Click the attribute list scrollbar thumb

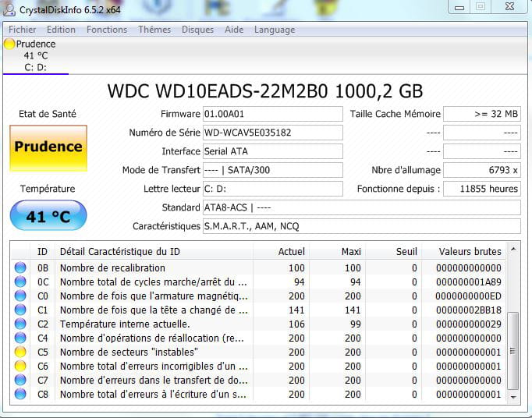coord(513,351)
